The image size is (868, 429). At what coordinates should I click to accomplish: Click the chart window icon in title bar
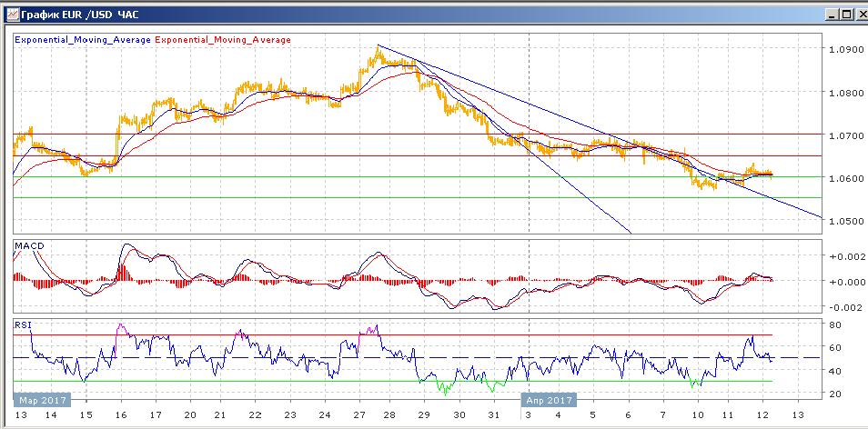point(9,15)
